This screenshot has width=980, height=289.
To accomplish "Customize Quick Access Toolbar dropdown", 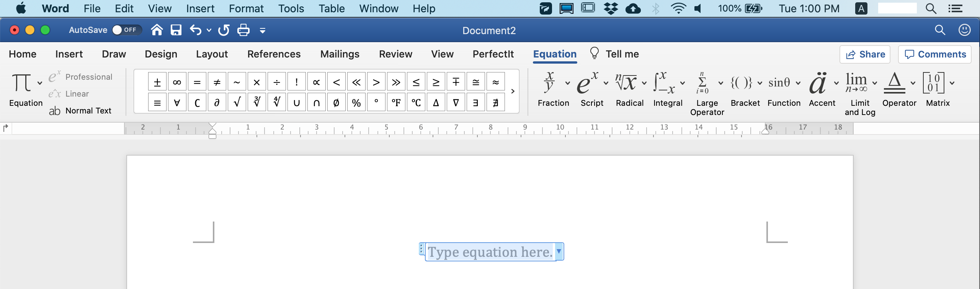I will pyautogui.click(x=263, y=30).
